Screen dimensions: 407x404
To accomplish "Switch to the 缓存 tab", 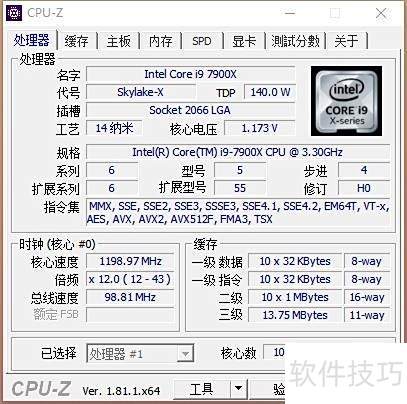I will coord(77,41).
